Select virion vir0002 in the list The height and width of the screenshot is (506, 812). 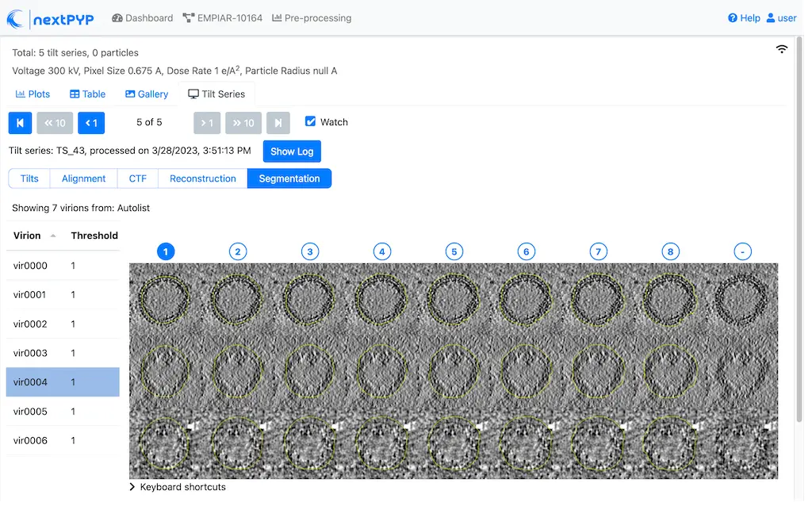tap(31, 324)
